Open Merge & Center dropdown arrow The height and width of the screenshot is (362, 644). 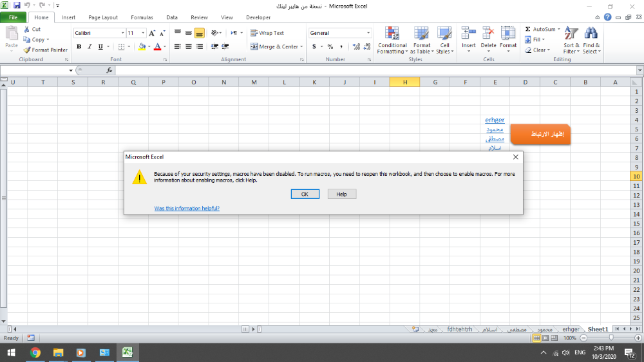click(x=301, y=46)
